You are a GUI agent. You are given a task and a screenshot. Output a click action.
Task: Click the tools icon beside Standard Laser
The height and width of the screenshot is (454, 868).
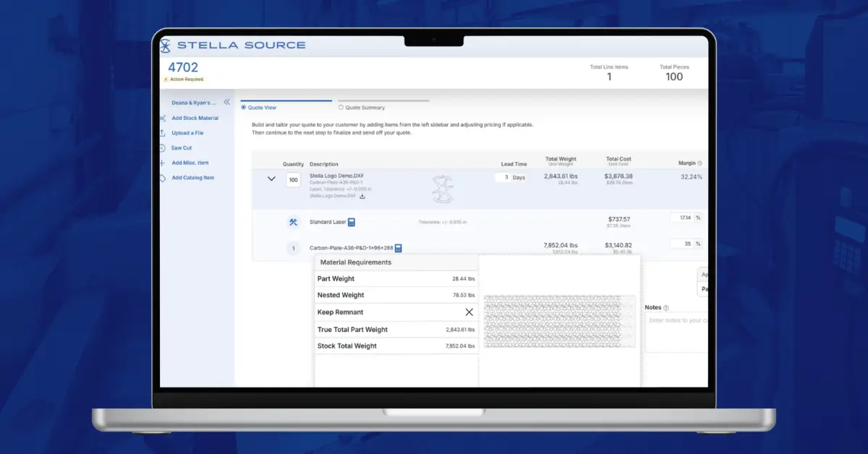(293, 222)
